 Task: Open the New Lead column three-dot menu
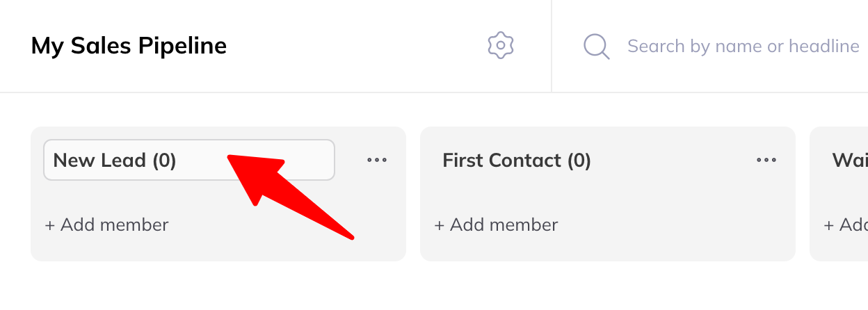coord(377,161)
